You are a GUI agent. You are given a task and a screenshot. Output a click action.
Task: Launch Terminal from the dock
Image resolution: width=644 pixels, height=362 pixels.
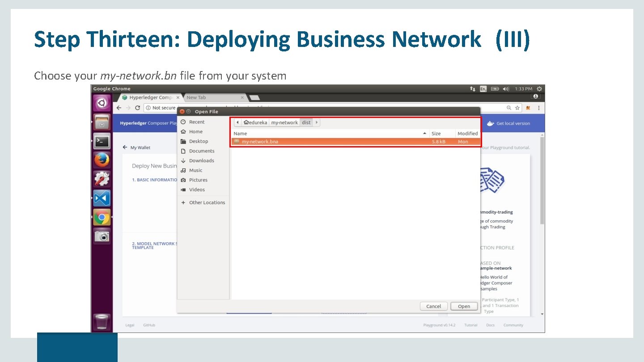102,141
